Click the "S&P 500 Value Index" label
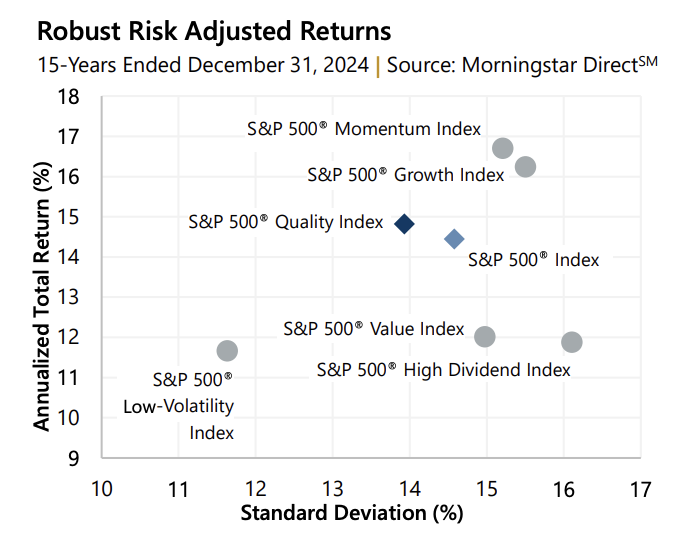The height and width of the screenshot is (538, 684). coord(373,328)
